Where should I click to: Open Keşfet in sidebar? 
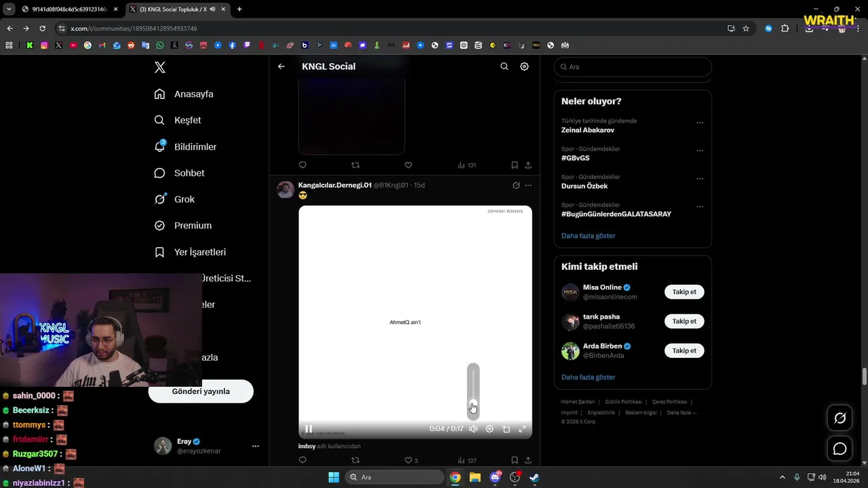click(178, 120)
